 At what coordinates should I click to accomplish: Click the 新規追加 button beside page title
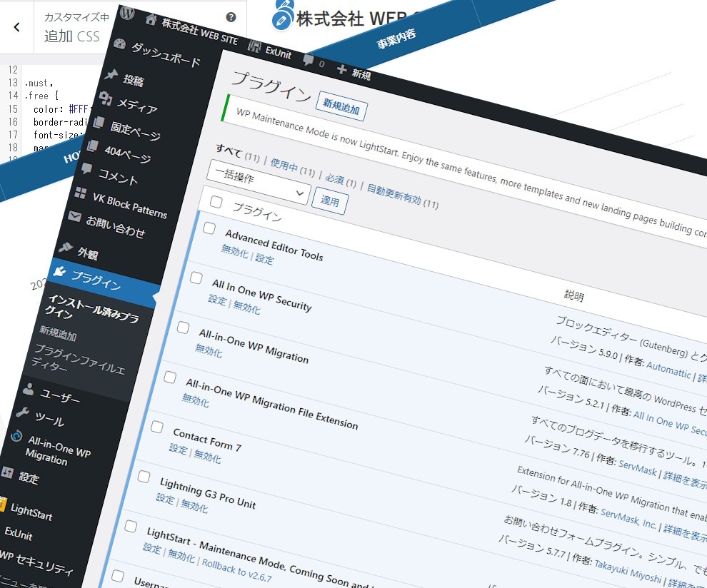342,106
